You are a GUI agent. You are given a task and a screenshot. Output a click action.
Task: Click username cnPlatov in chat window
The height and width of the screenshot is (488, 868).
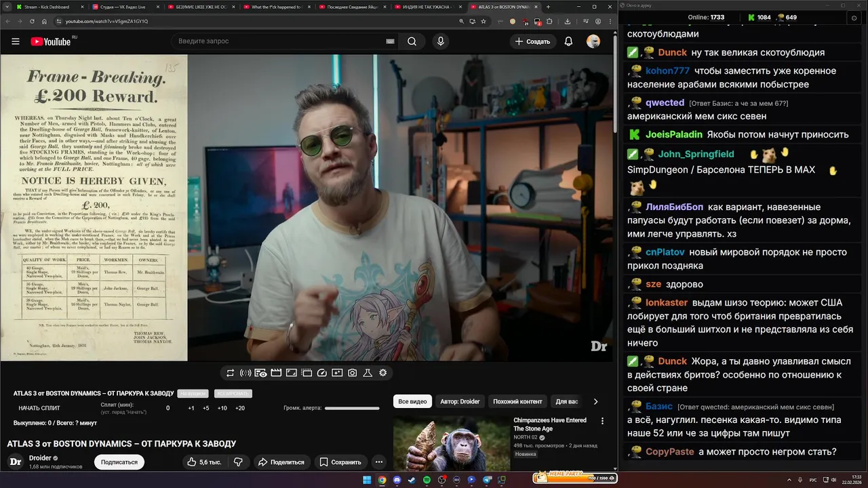665,252
